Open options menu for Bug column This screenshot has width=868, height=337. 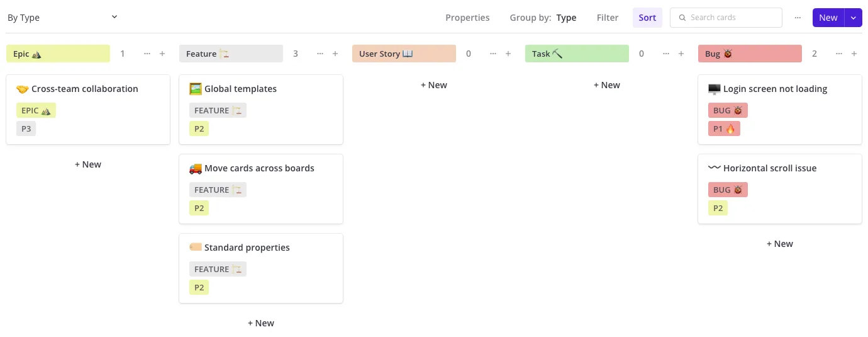pos(839,54)
